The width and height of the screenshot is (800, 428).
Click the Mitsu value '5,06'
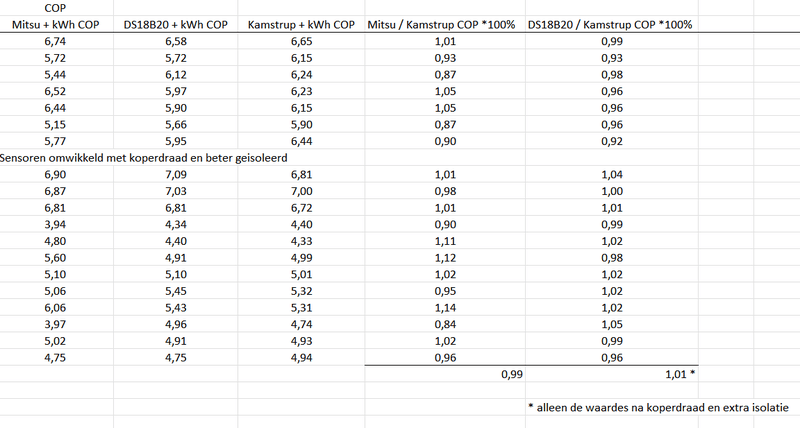pyautogui.click(x=55, y=291)
